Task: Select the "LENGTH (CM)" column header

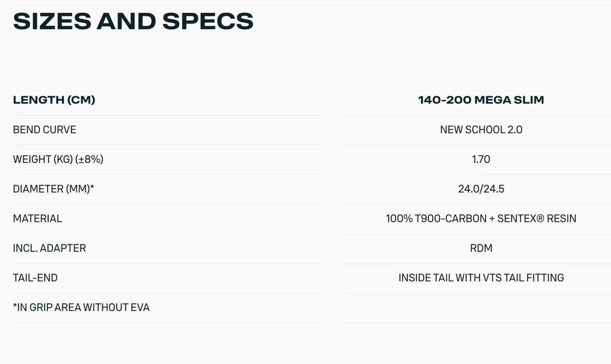Action: click(54, 100)
